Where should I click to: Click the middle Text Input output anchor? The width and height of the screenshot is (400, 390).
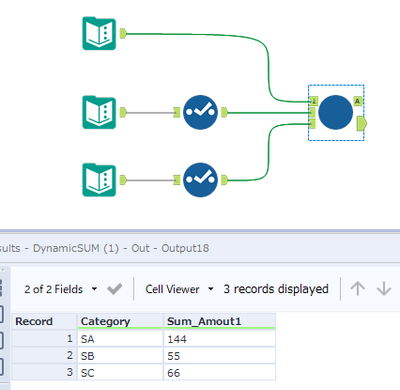[x=123, y=112]
